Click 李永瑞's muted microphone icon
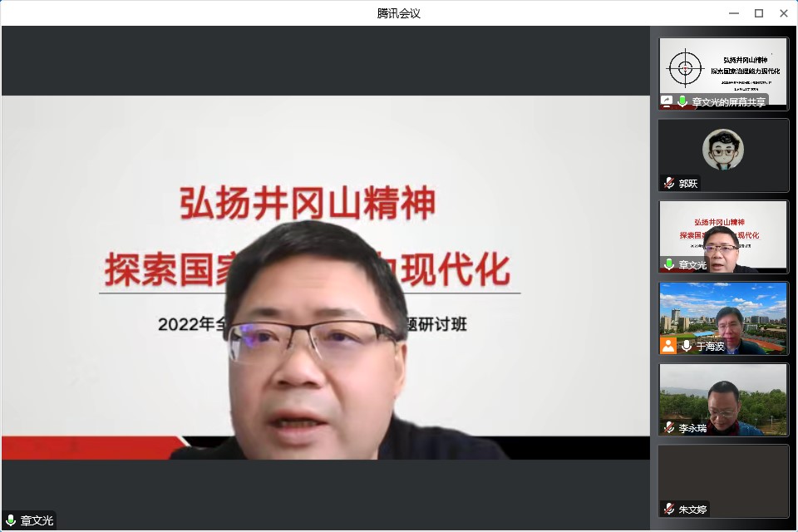798x532 pixels. click(x=669, y=427)
